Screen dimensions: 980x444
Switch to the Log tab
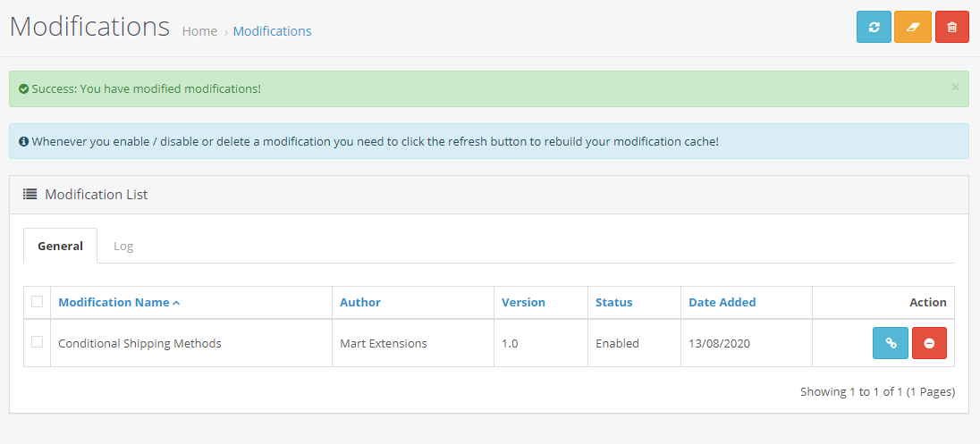click(x=123, y=246)
